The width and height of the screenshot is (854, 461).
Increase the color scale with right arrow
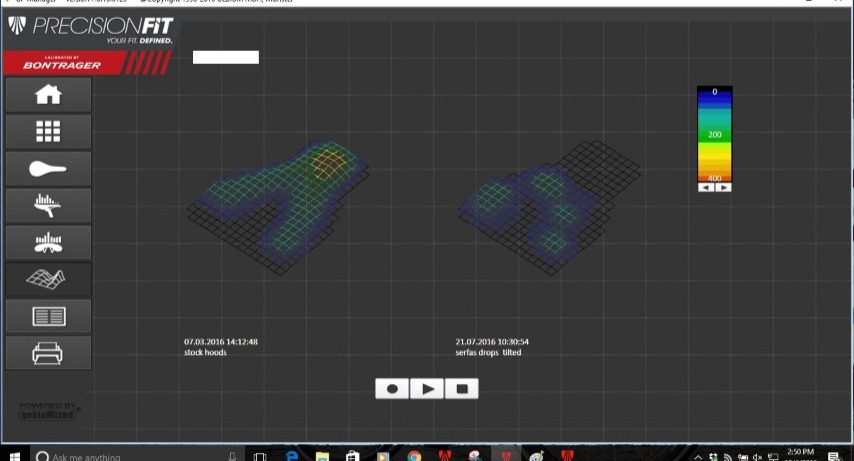pyautogui.click(x=723, y=187)
